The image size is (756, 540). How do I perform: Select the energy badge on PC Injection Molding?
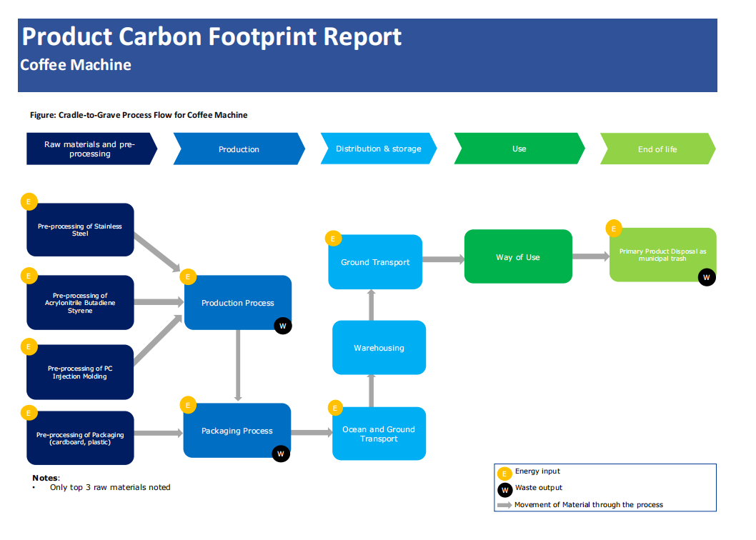(29, 347)
